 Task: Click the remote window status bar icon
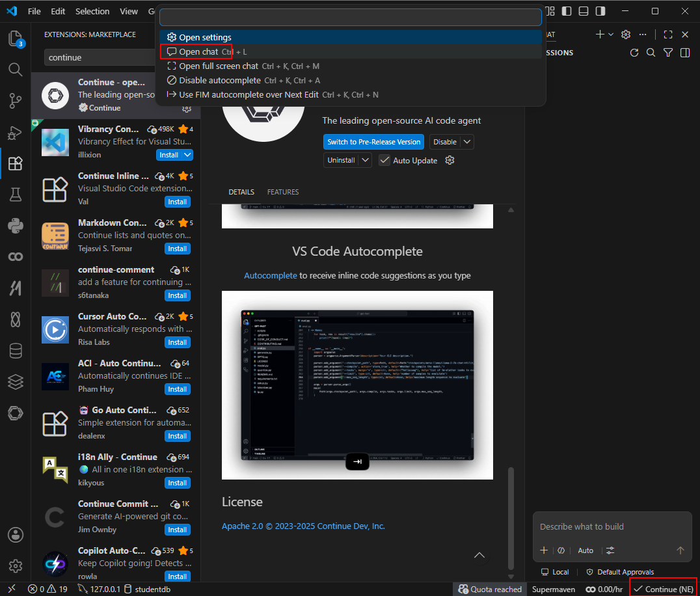click(x=12, y=589)
